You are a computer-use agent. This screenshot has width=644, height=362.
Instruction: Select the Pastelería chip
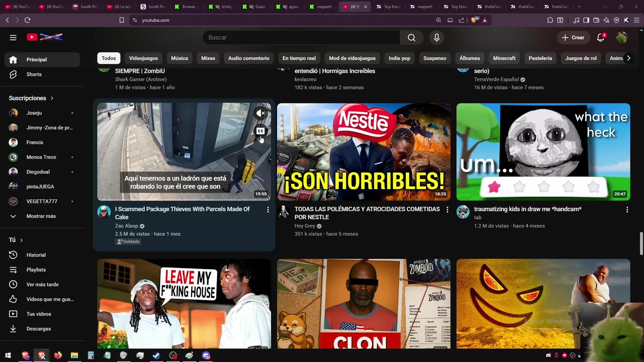(x=540, y=58)
